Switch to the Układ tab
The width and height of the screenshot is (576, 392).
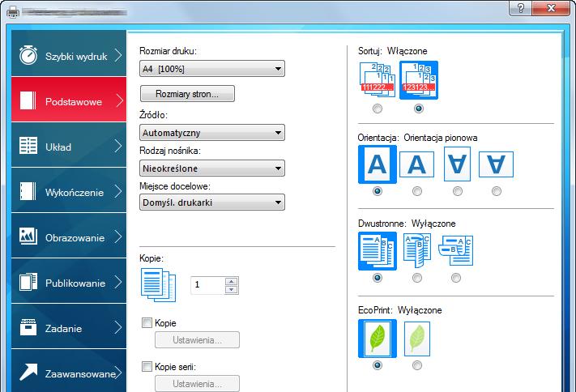click(69, 145)
